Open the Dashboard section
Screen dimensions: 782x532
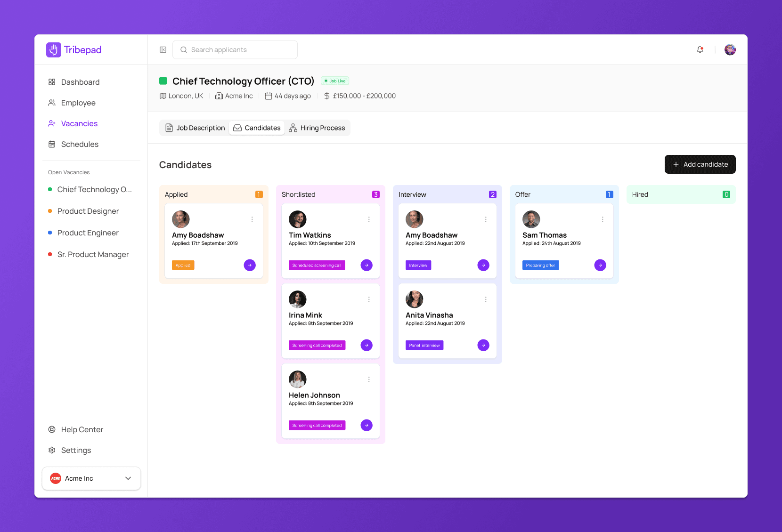click(80, 82)
